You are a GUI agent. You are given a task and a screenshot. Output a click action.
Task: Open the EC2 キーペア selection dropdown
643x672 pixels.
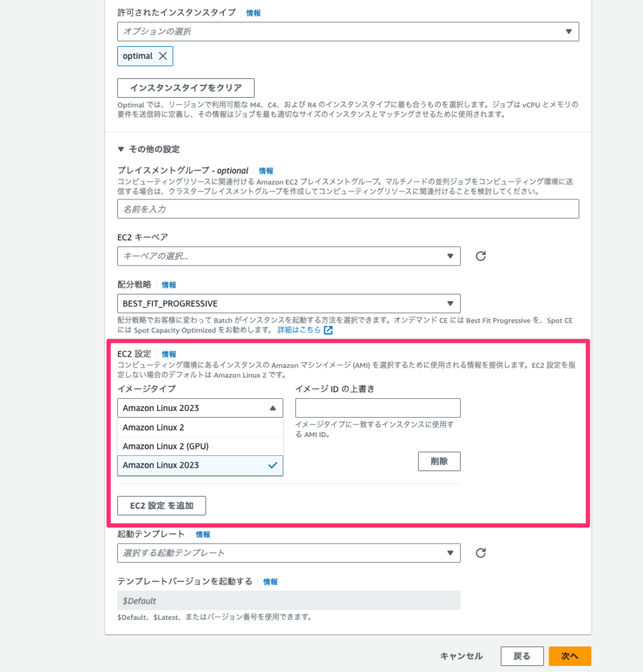point(289,256)
